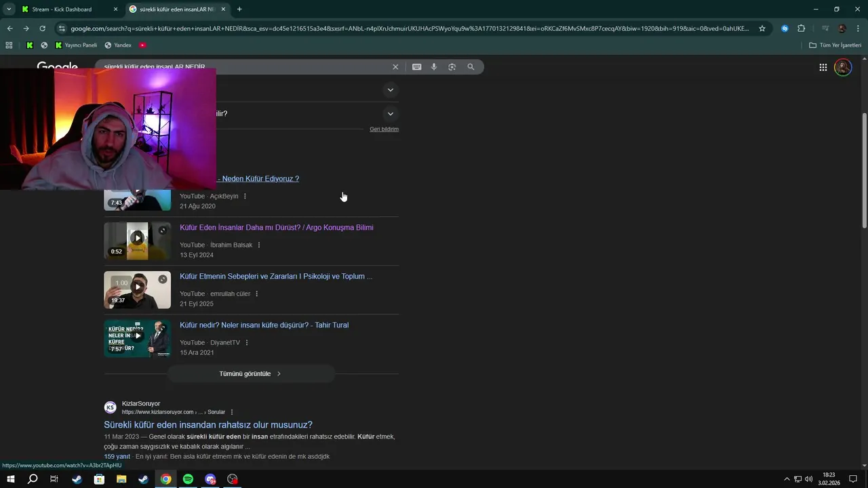Open more options for AçıkBeyin result
The height and width of the screenshot is (488, 868).
(245, 197)
